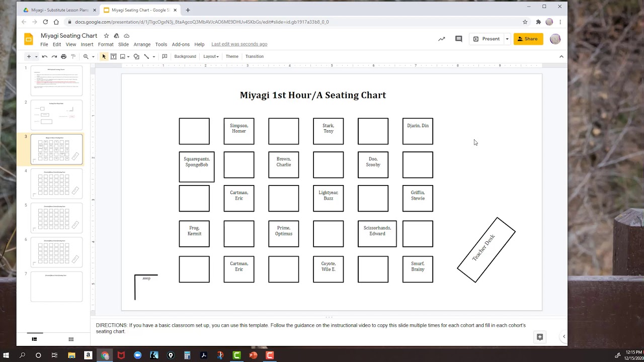Image resolution: width=644 pixels, height=362 pixels.
Task: Star the Miyagi Seating Chart document
Action: tap(107, 36)
